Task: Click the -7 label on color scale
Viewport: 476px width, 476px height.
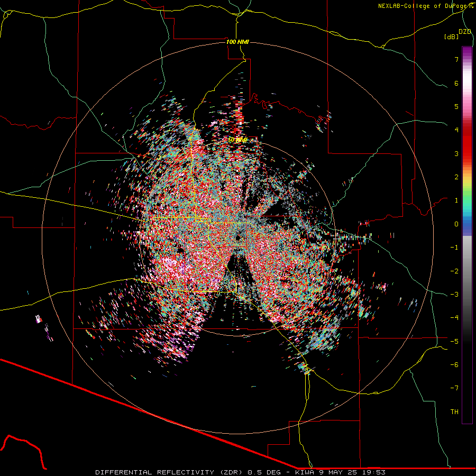Action: [454, 388]
